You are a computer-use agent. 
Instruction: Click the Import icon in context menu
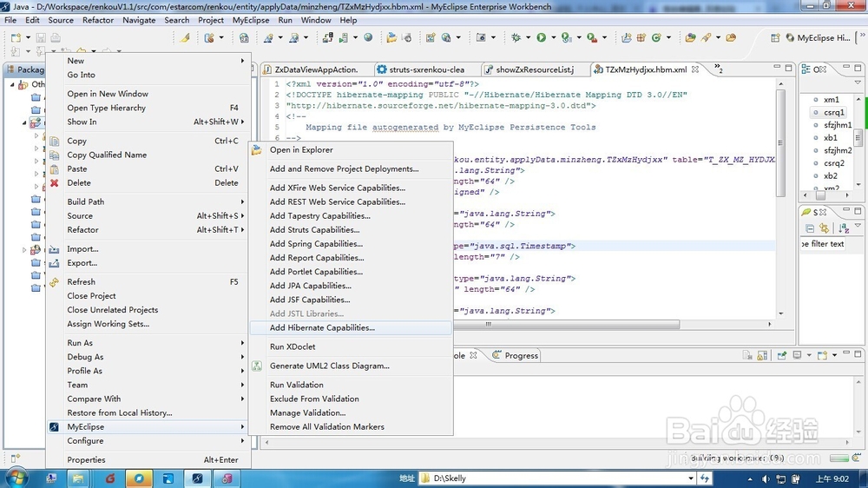(54, 249)
